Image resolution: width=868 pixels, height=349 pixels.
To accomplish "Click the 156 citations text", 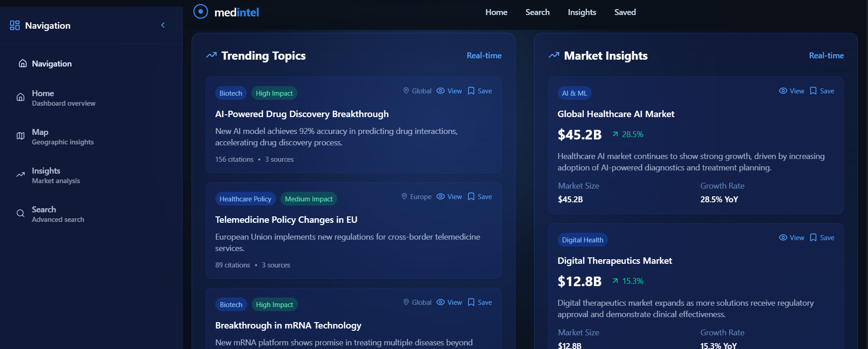I will tap(234, 159).
